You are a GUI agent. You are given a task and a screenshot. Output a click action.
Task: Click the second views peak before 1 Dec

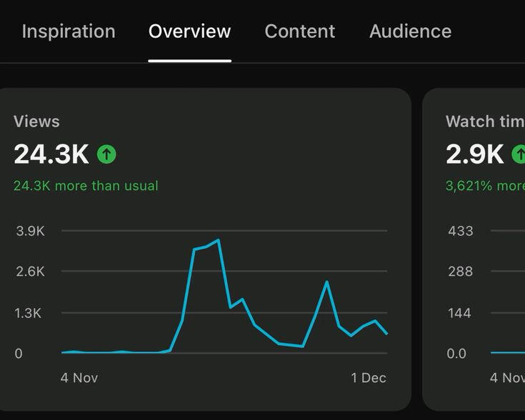coord(326,281)
